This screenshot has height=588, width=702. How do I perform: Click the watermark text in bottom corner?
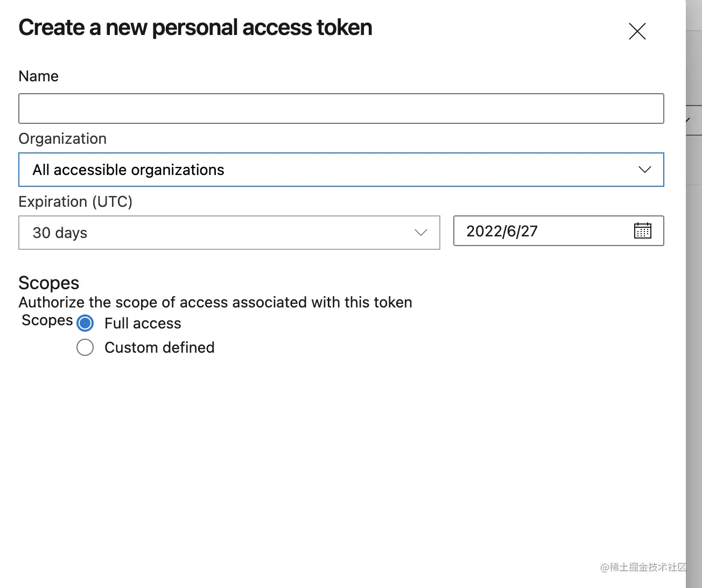[643, 567]
